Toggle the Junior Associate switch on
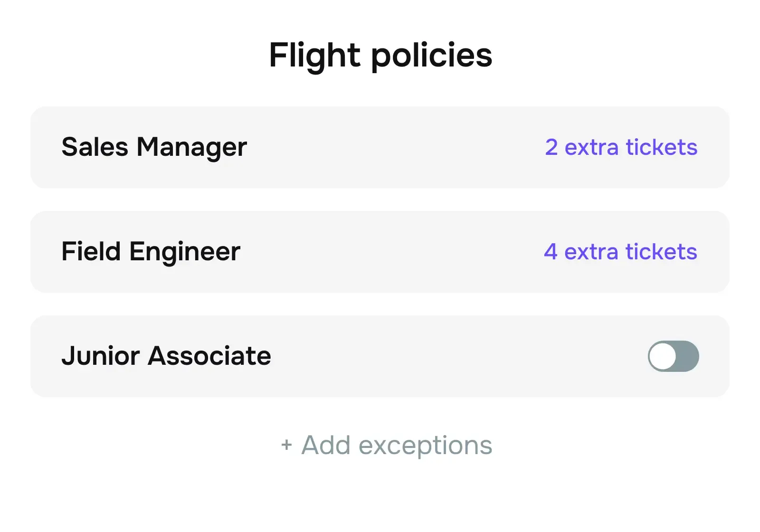The width and height of the screenshot is (760, 532). 673,356
